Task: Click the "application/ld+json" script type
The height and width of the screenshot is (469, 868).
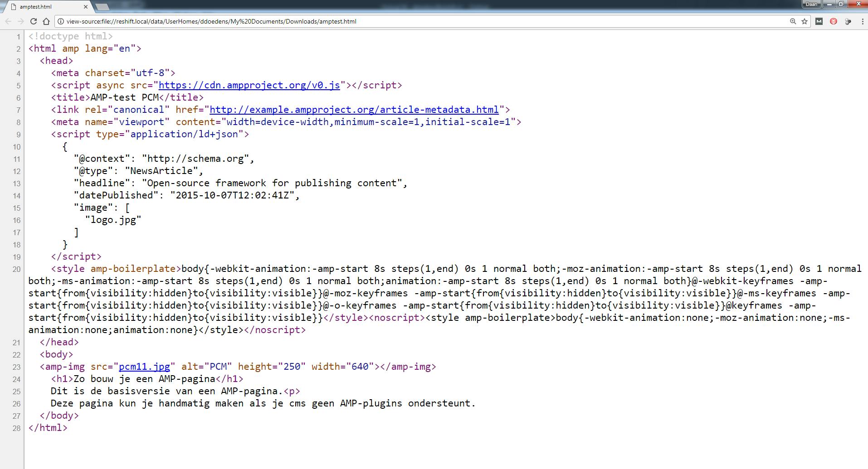Action: coord(184,134)
